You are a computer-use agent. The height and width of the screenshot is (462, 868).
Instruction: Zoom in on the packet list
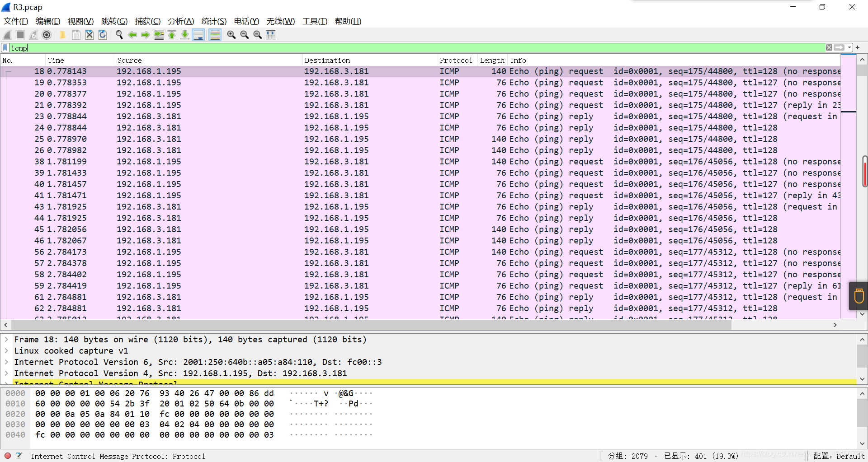coord(231,35)
